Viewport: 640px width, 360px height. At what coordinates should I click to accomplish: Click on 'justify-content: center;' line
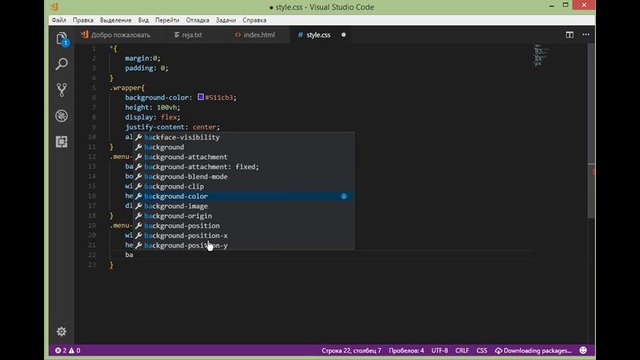coord(172,127)
